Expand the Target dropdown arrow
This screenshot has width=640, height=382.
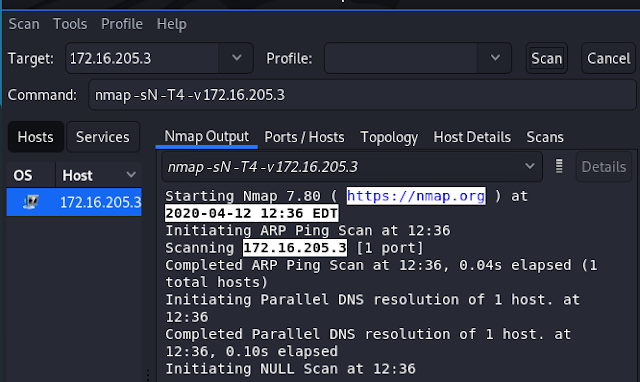[236, 58]
